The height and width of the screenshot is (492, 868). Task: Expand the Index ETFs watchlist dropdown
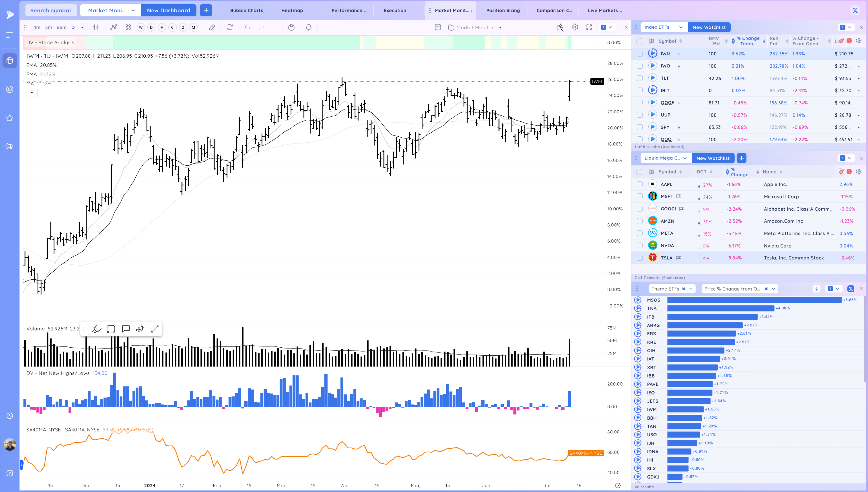click(681, 27)
